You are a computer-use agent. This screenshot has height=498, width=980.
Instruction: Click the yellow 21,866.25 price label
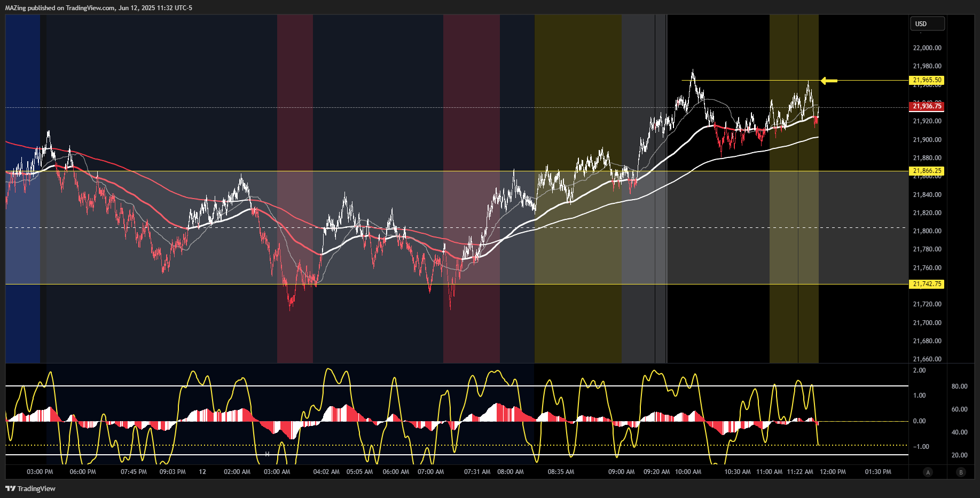pos(927,171)
